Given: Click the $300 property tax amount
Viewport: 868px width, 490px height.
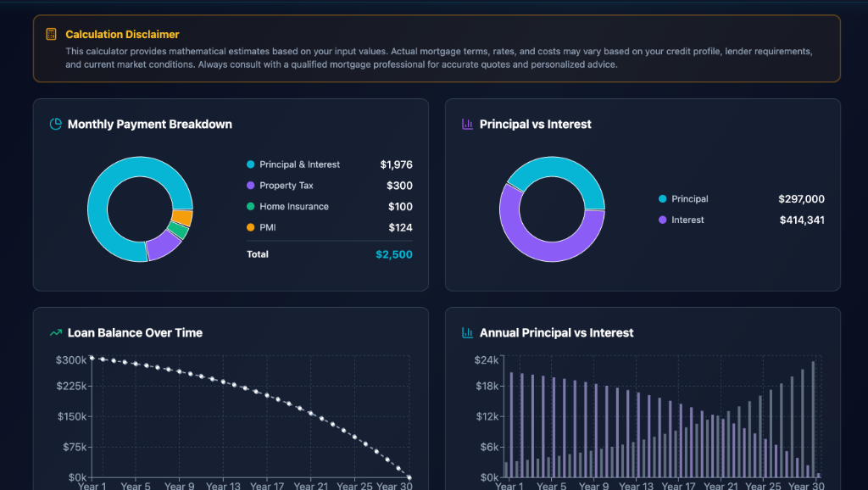Looking at the screenshot, I should pyautogui.click(x=400, y=186).
